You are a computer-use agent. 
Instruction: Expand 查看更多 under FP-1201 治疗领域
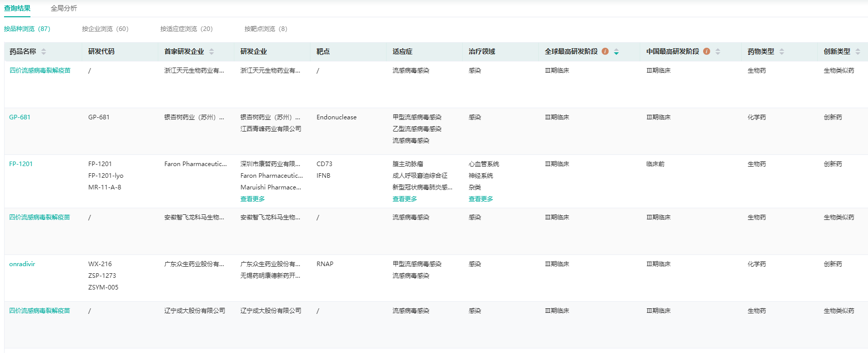(481, 199)
